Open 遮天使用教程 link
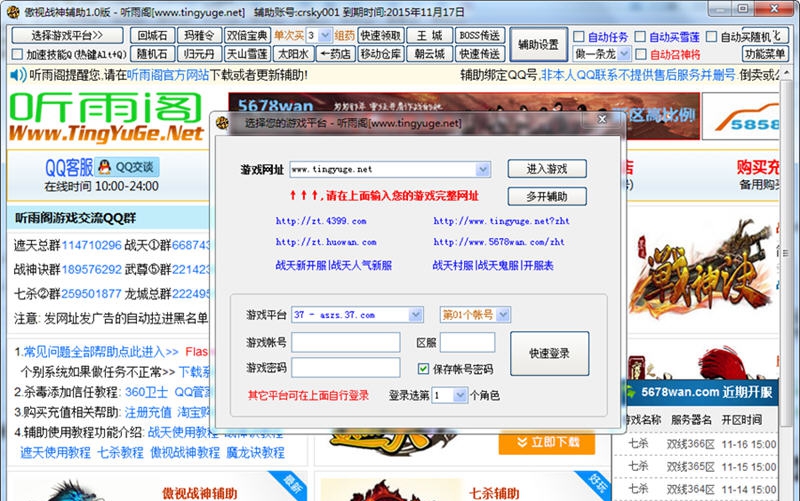800x501 pixels. 56,453
